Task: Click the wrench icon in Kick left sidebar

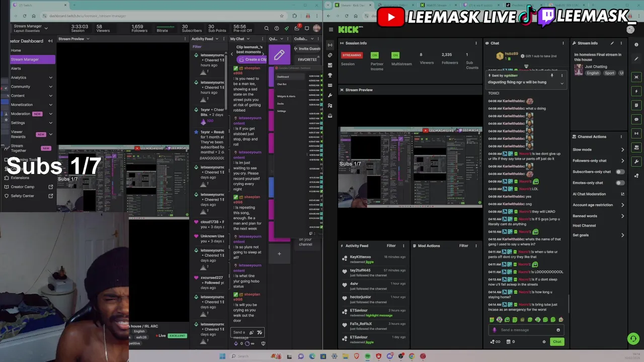Action: point(330,95)
